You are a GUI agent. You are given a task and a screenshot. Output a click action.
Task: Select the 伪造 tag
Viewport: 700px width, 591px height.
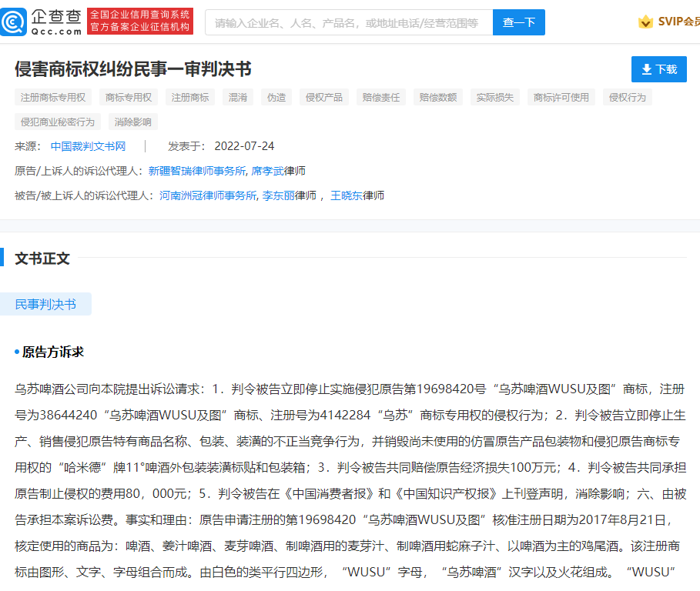[x=276, y=97]
